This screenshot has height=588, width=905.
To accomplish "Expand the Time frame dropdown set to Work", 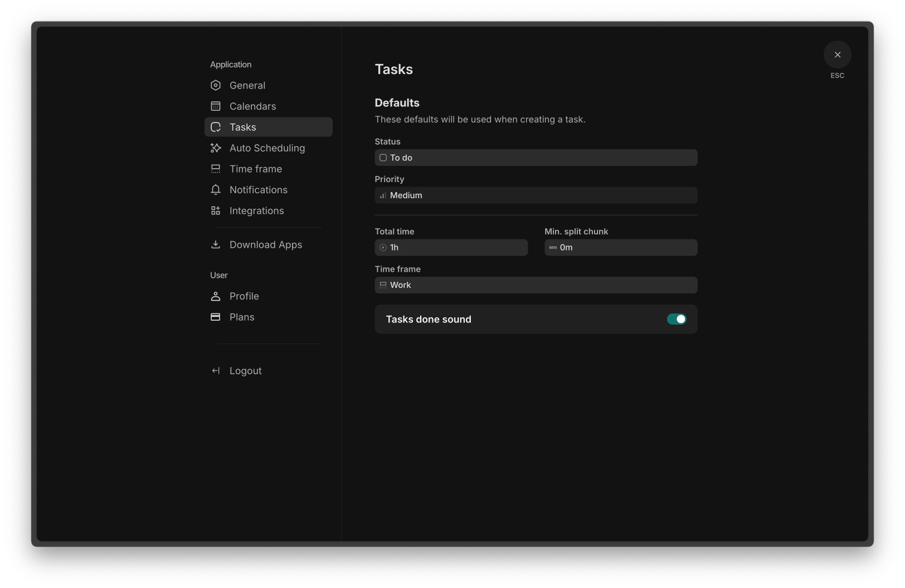I will 536,285.
